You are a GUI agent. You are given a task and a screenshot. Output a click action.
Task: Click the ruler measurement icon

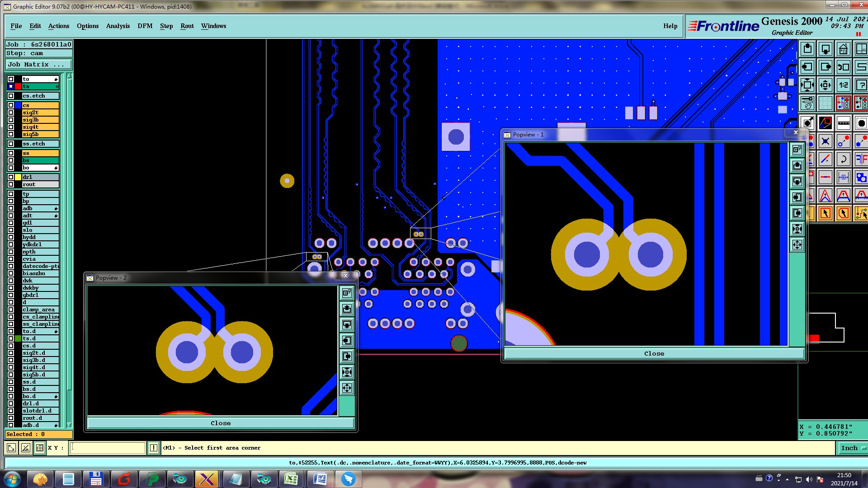[x=844, y=123]
